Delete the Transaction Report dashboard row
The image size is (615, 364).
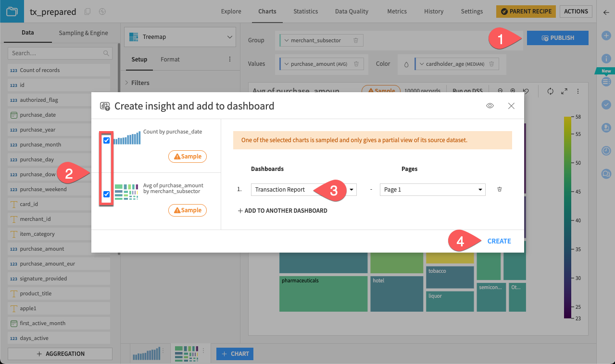(499, 190)
